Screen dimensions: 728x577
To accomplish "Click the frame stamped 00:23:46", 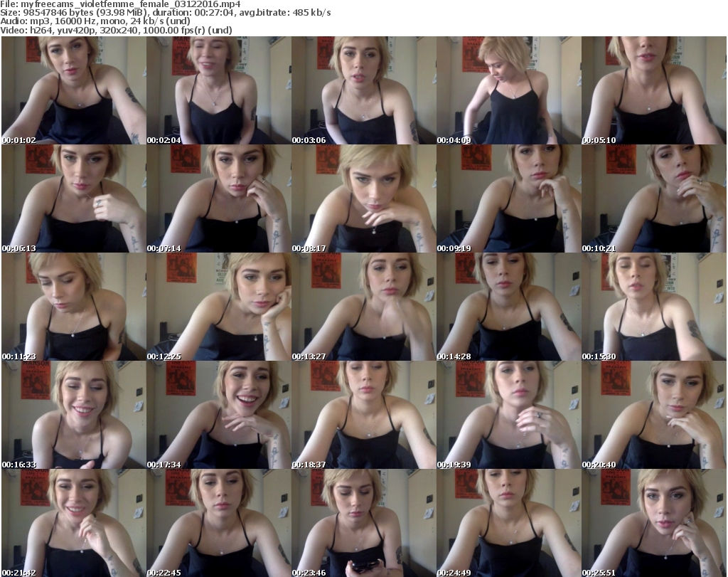I will tap(363, 523).
